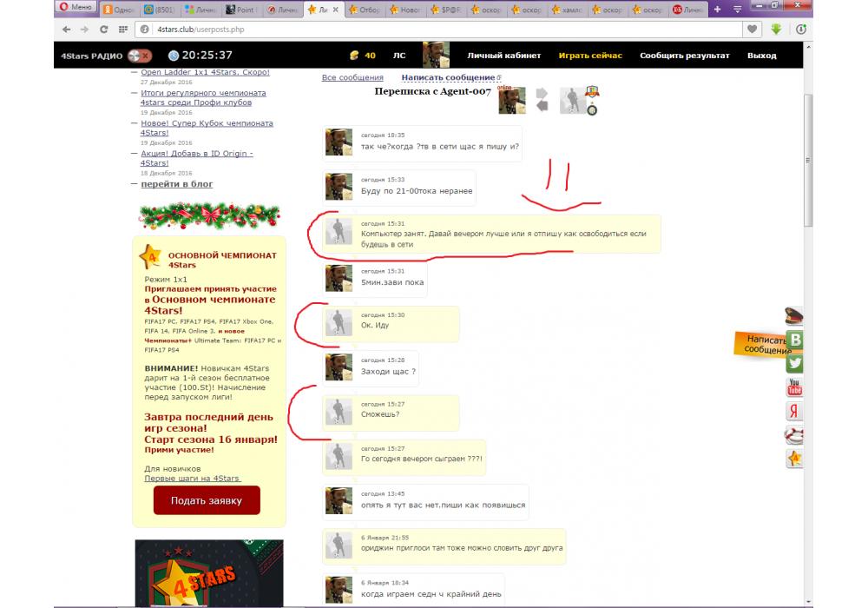Click avatar on message 'Заходи щас ?'
The width and height of the screenshot is (868, 608).
(339, 367)
